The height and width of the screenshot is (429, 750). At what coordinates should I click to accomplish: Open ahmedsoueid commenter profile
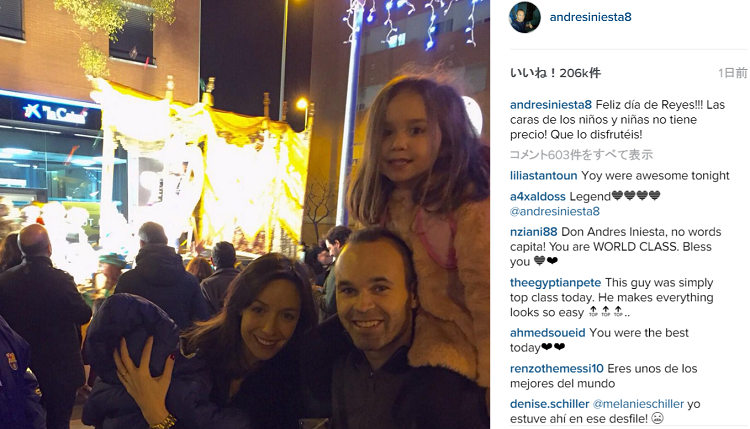548,333
